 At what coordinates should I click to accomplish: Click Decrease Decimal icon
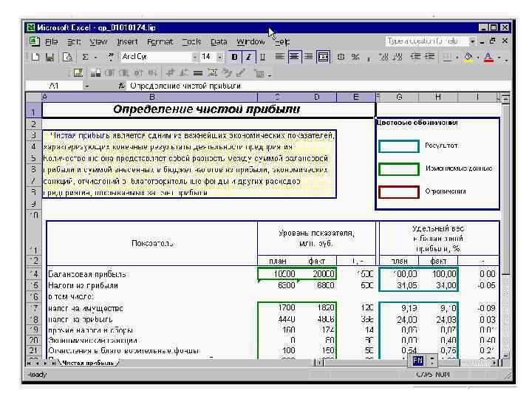tap(398, 57)
